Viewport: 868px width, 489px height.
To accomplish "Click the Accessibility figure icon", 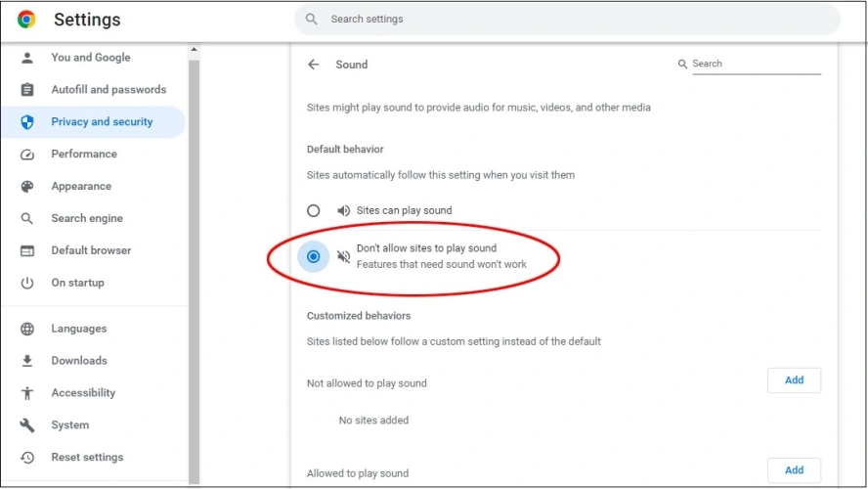I will tap(27, 393).
